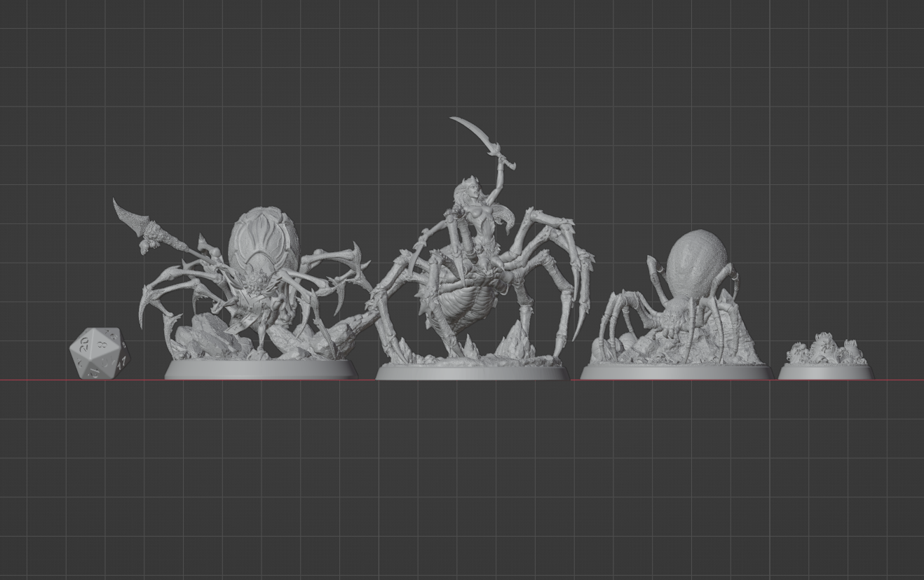This screenshot has height=580, width=924.
Task: Click the red axis line at far right
Action: 904,380
